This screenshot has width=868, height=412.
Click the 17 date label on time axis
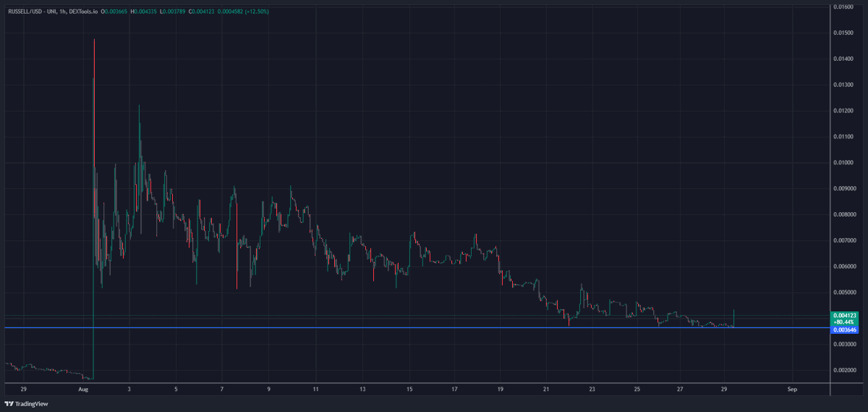click(454, 389)
